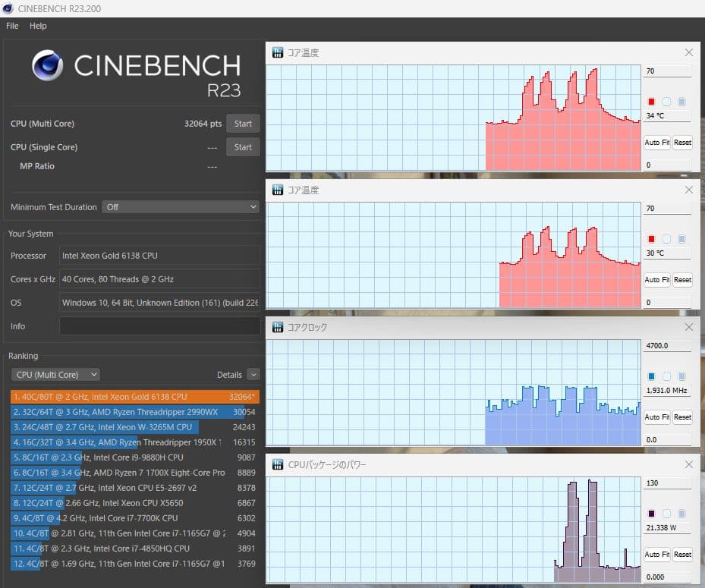Viewport: 705px width, 588px height.
Task: Click the empty Info text field
Action: coord(159,326)
